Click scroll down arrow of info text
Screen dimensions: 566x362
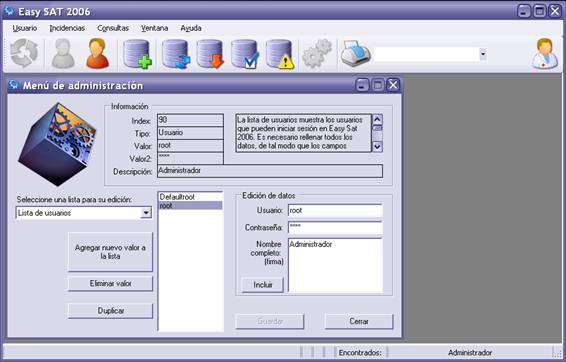tap(377, 146)
